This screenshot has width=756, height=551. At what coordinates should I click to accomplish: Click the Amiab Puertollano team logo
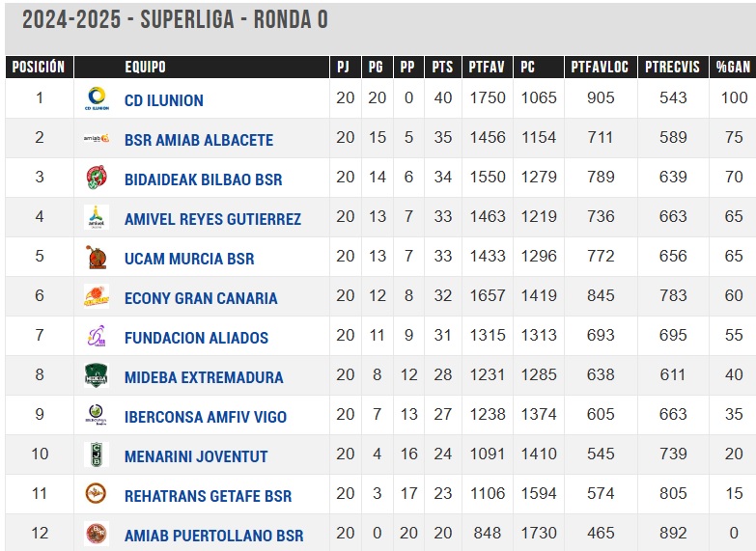coord(97,534)
